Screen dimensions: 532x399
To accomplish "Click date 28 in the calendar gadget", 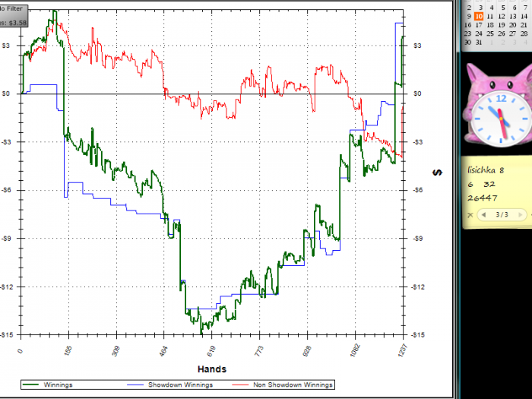I will click(524, 33).
